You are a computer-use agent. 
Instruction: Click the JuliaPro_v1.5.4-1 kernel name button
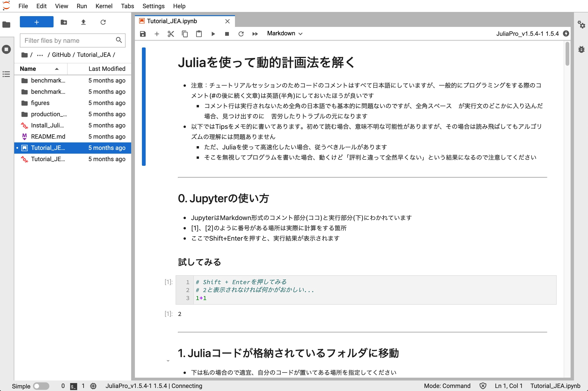(x=527, y=34)
